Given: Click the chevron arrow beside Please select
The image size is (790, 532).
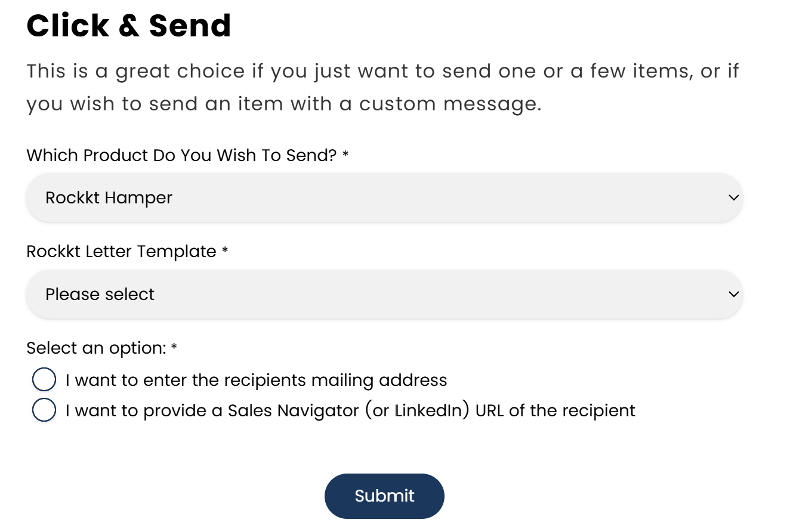Looking at the screenshot, I should click(x=734, y=294).
